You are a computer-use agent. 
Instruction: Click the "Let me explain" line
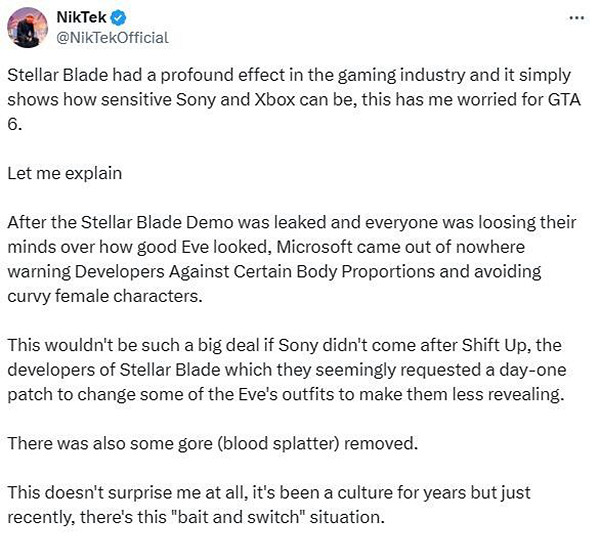point(64,174)
